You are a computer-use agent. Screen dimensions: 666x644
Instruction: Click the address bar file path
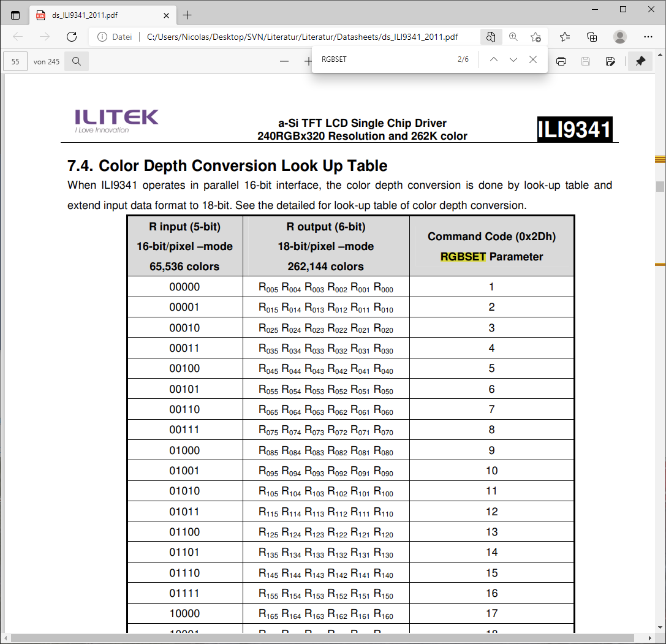[303, 37]
